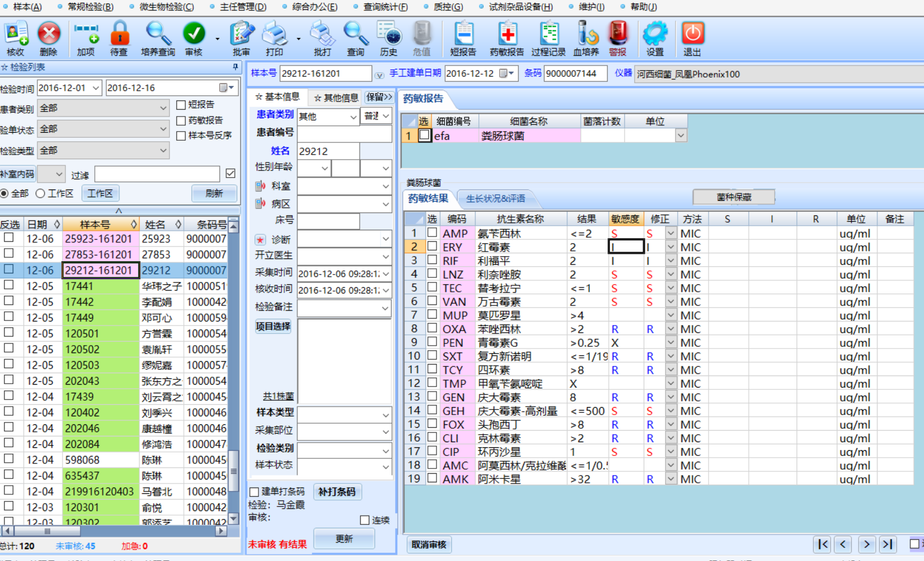The image size is (924, 561).
Task: Open the 检验类别 dropdown
Action: (x=385, y=451)
